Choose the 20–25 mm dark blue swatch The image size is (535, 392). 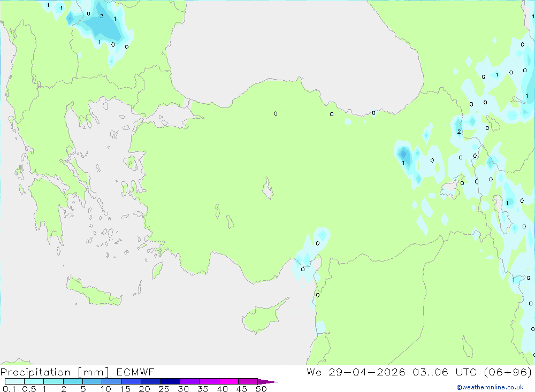[151, 381]
